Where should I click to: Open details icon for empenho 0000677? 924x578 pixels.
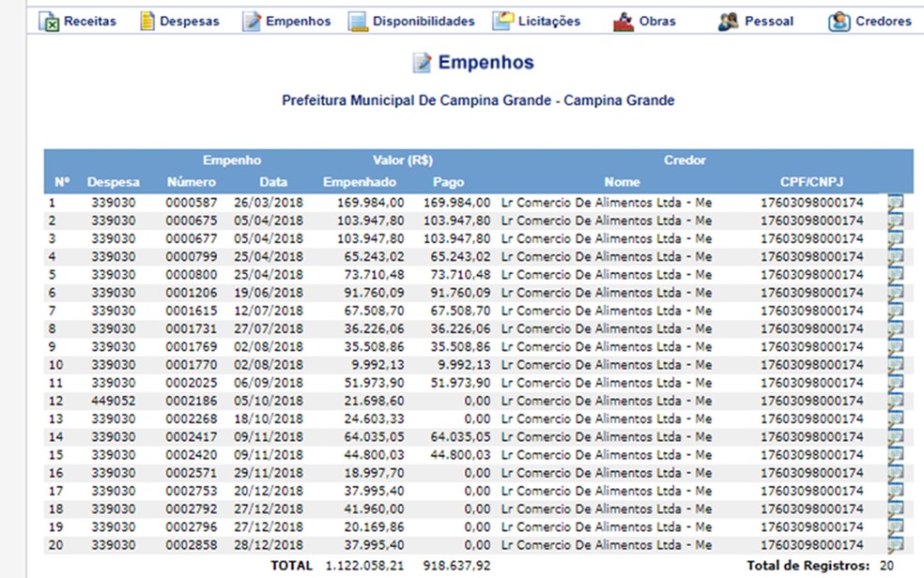tap(895, 239)
